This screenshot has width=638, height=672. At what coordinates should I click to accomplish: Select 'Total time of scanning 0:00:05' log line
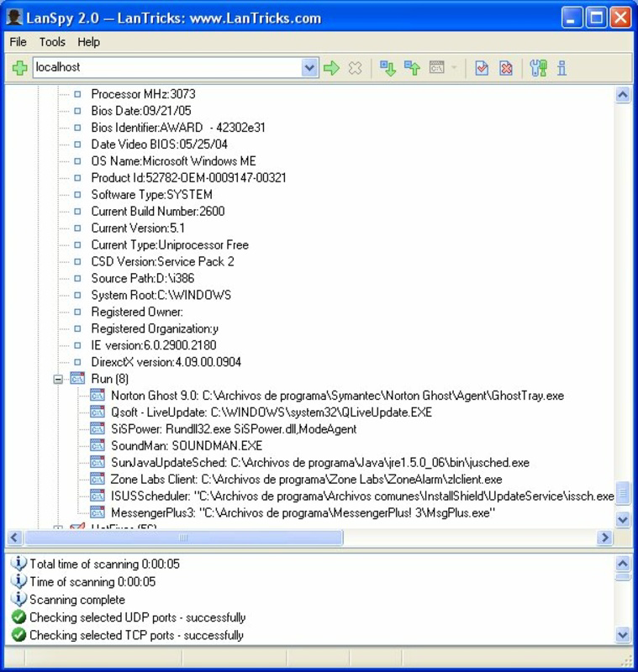pos(104,564)
